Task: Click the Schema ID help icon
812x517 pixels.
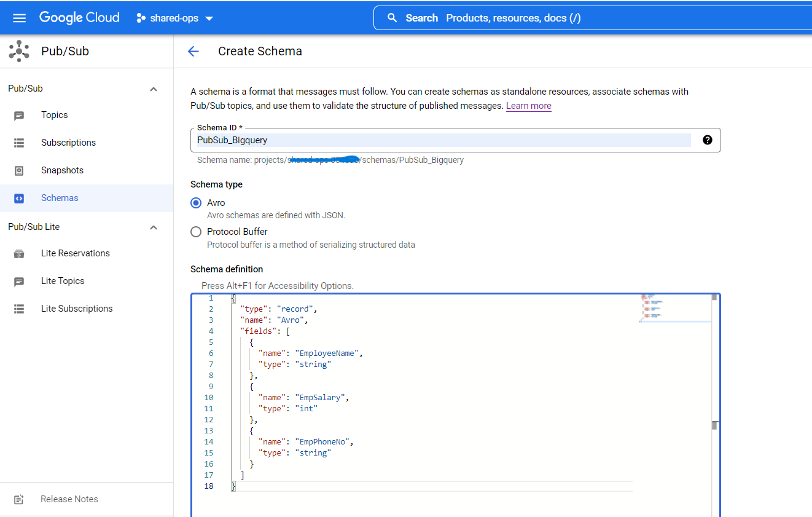Action: [707, 140]
